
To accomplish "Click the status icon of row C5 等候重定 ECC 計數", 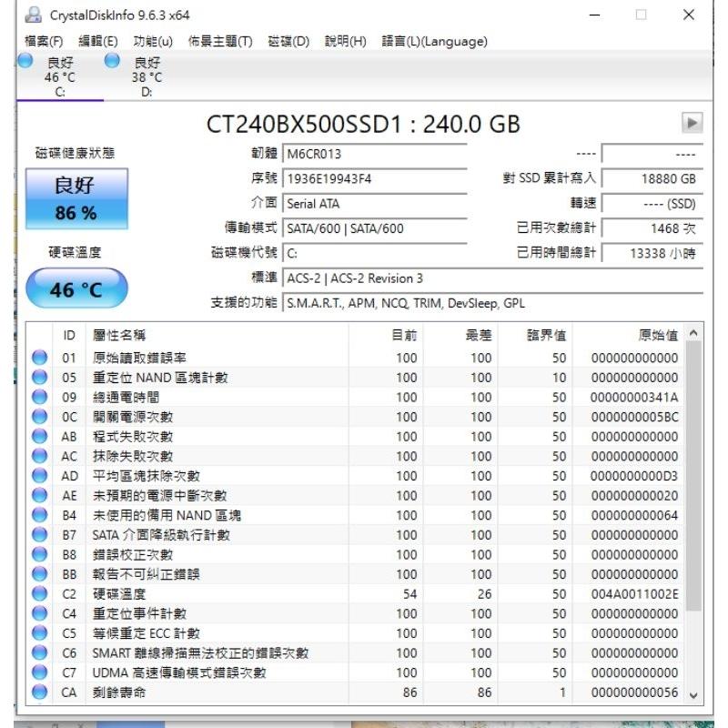I will (x=39, y=633).
